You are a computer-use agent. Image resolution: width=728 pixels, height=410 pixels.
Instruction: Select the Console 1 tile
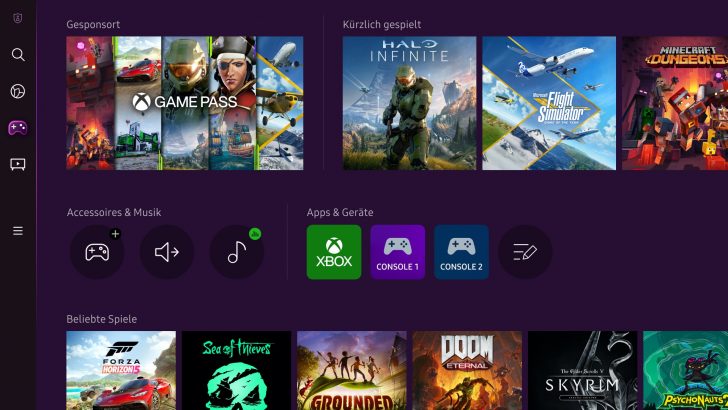[x=397, y=252]
